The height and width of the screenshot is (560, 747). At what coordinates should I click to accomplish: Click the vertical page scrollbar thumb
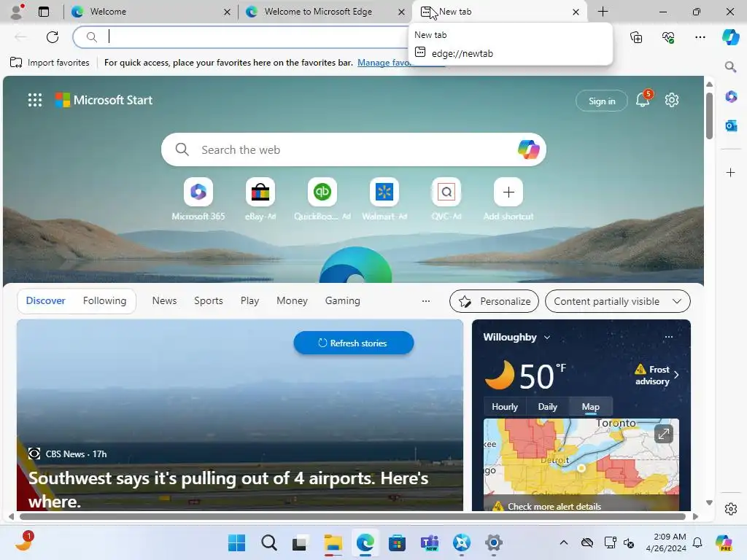[709, 116]
